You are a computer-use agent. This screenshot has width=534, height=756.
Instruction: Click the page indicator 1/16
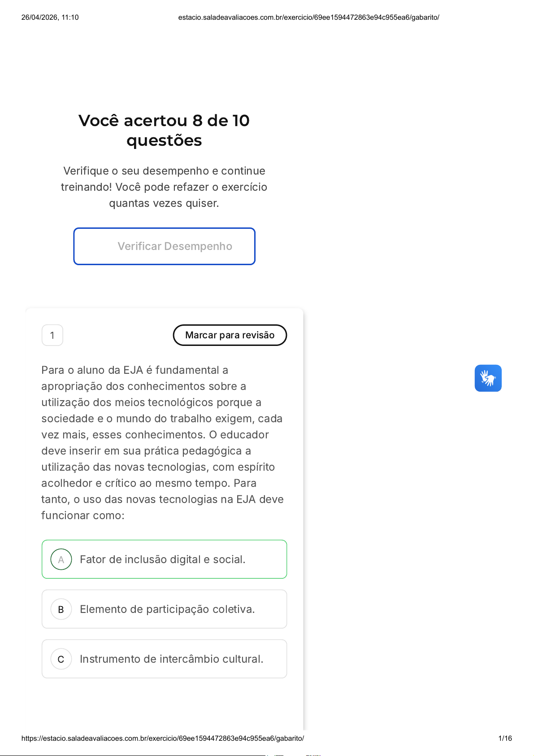coord(505,738)
